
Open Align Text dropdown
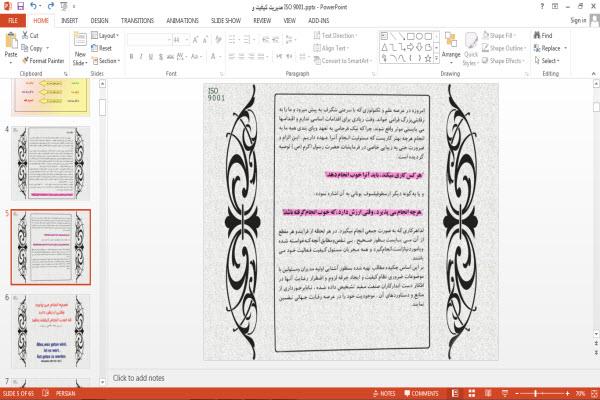pos(331,48)
